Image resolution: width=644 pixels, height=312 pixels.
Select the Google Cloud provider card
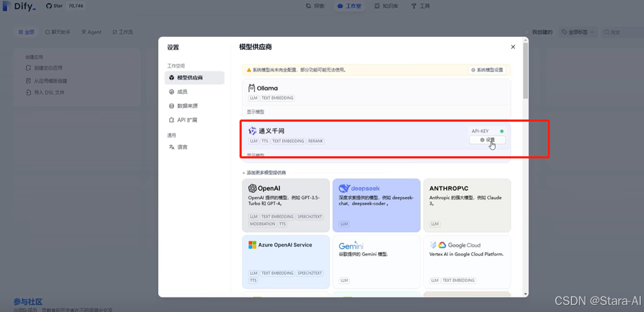point(467,262)
